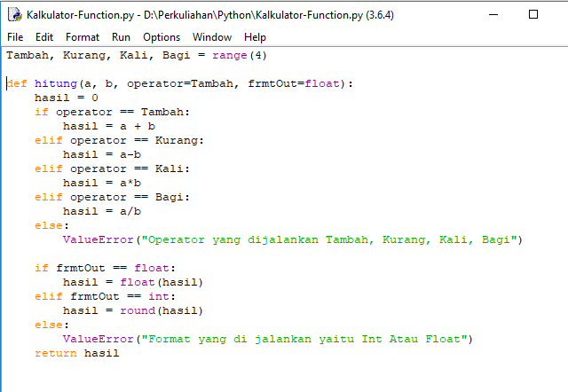Click the function name 'hitung'
This screenshot has height=392, width=568.
[x=56, y=83]
